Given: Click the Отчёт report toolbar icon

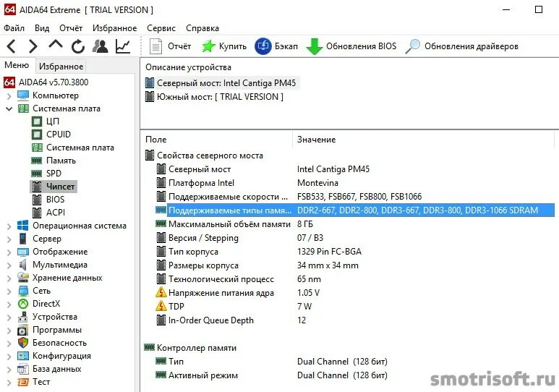Looking at the screenshot, I should click(155, 46).
